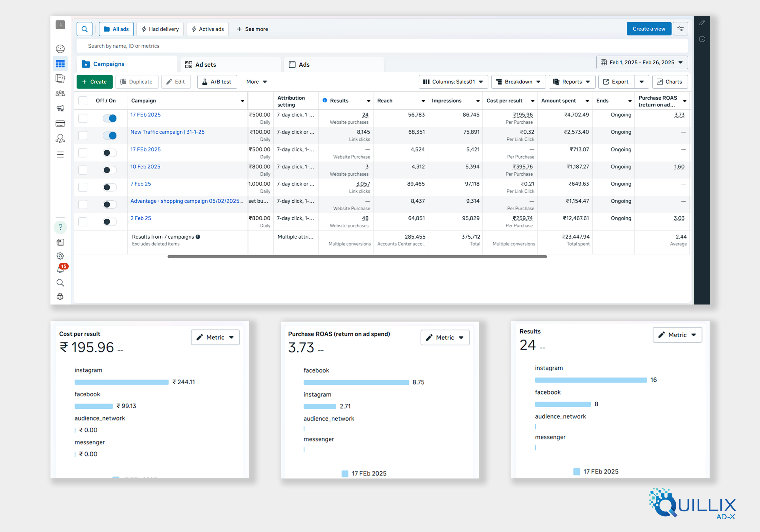
Task: Click the horizontal table scrollbar
Action: click(357, 257)
